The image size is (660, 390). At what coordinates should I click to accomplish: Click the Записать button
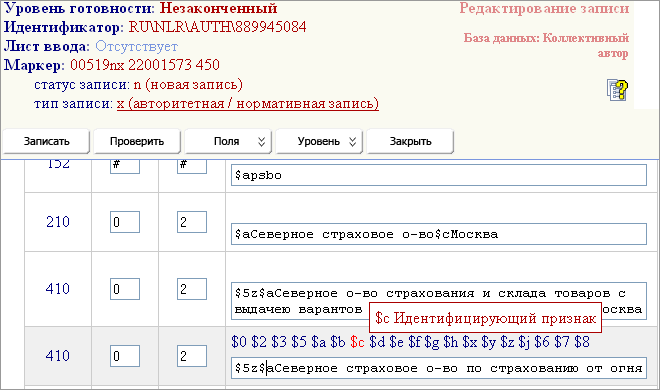46,141
